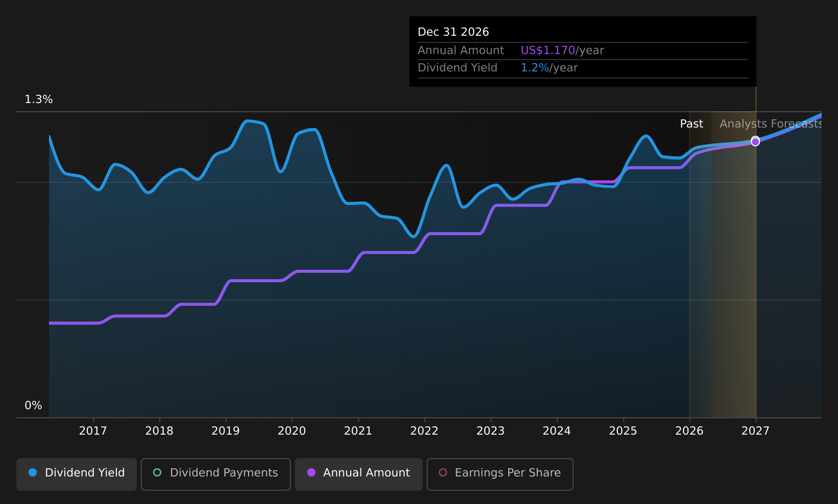Viewport: 838px width, 504px height.
Task: Click the US$1.170/year annual amount value
Action: 562,51
